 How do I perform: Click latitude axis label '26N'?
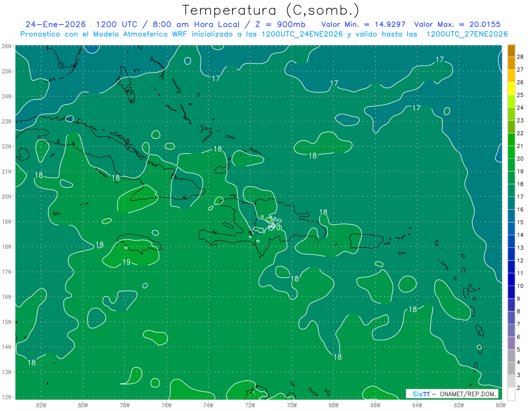[6, 46]
